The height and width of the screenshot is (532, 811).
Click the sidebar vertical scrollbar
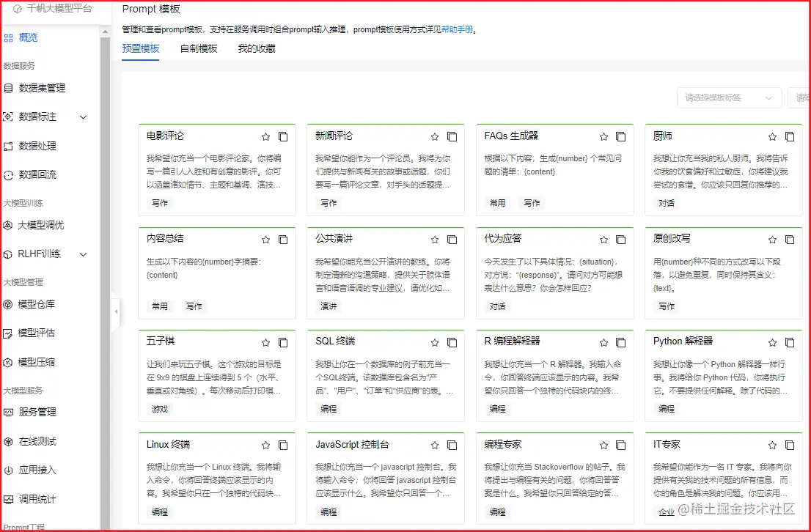coord(106,282)
